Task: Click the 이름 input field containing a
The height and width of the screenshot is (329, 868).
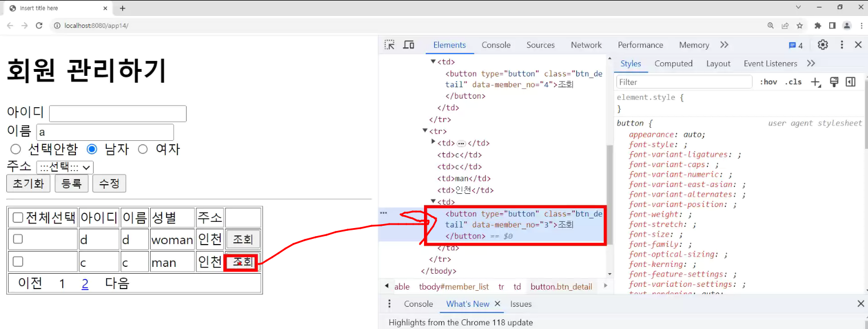Action: coord(105,132)
